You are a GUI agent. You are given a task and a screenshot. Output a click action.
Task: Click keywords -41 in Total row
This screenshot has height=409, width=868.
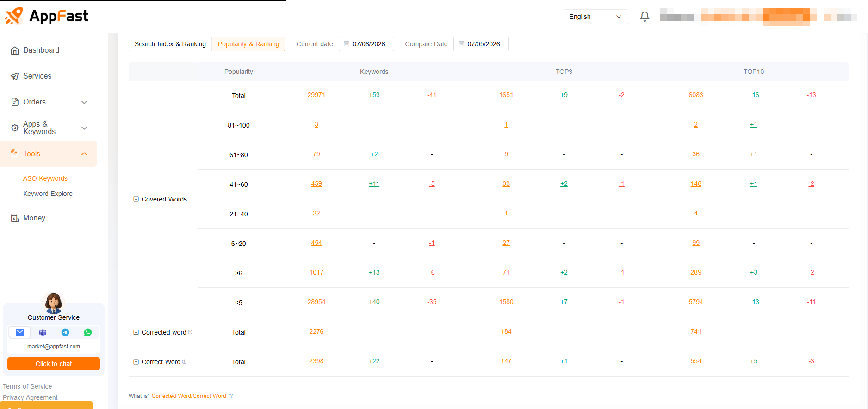click(x=432, y=95)
